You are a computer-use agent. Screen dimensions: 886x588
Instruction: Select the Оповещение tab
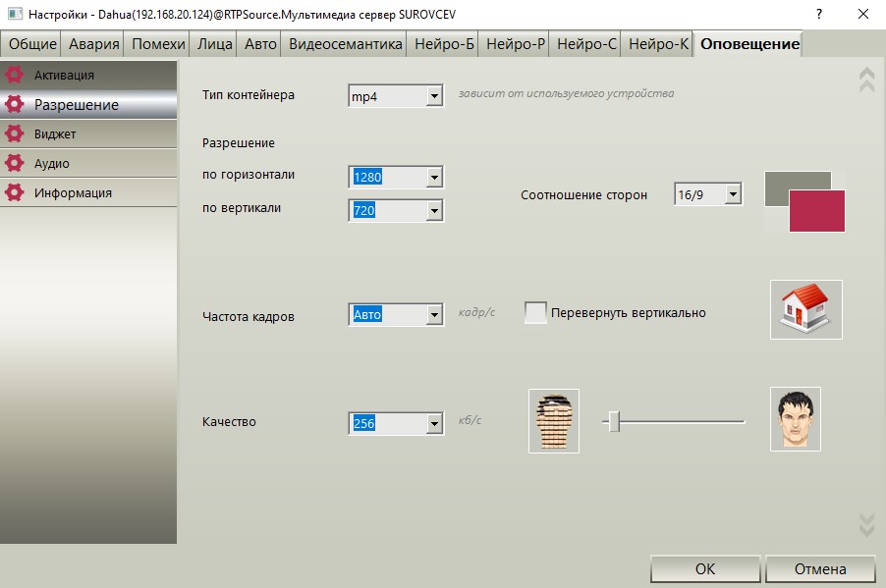749,44
